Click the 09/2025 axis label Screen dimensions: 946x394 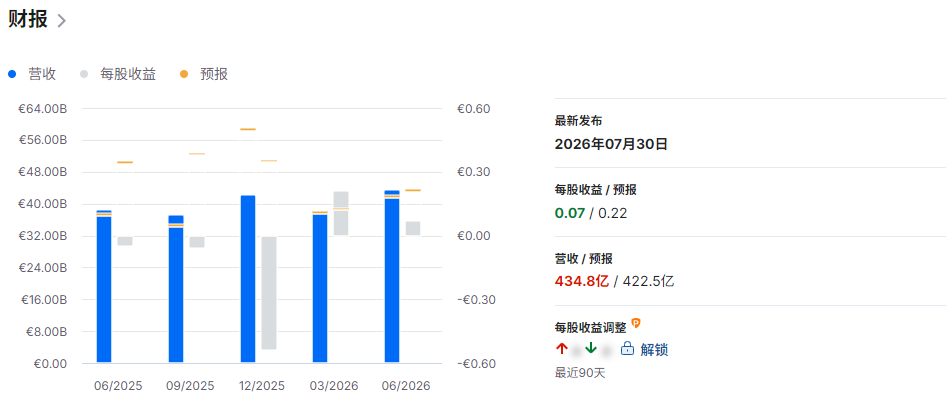[x=190, y=386]
